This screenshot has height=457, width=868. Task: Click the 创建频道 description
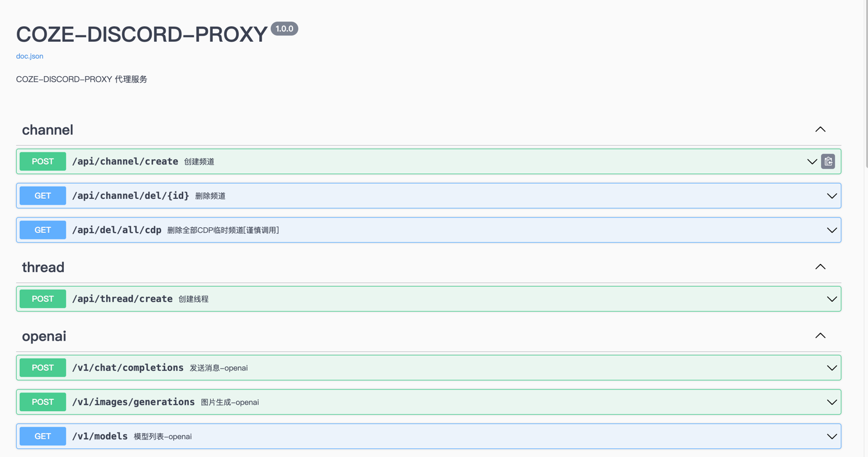click(x=199, y=162)
